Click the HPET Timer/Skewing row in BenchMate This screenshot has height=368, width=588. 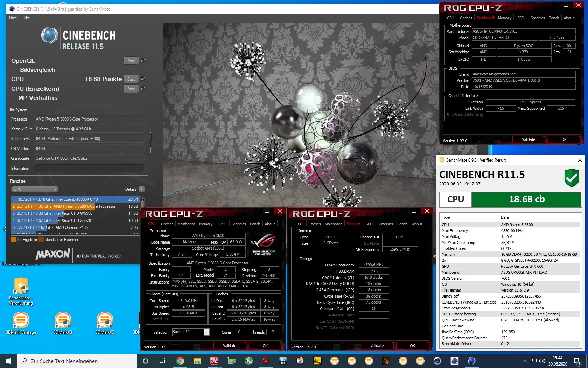[510, 314]
